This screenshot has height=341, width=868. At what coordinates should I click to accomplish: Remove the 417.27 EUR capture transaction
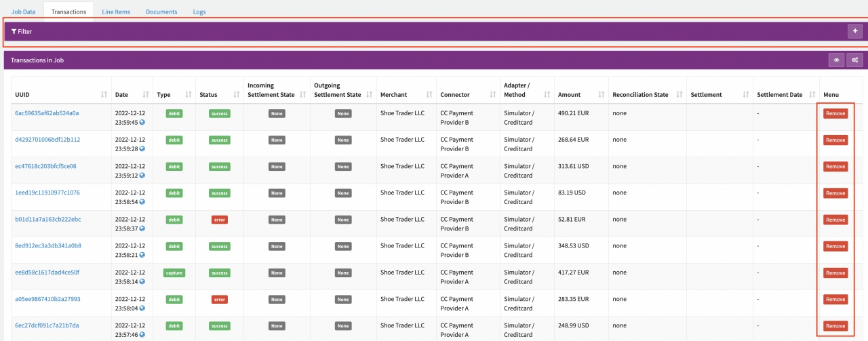tap(835, 273)
